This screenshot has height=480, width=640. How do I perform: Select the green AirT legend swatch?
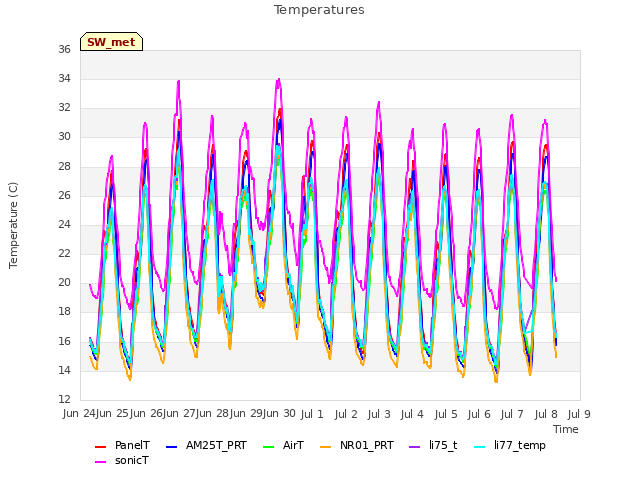click(x=269, y=447)
